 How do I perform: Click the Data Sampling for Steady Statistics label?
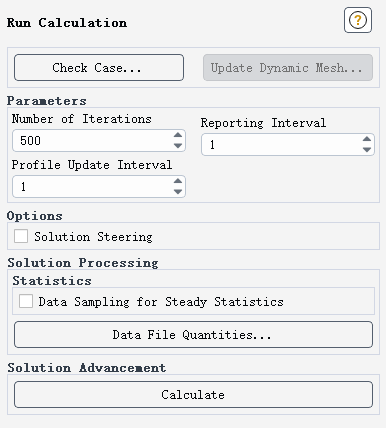(x=161, y=302)
